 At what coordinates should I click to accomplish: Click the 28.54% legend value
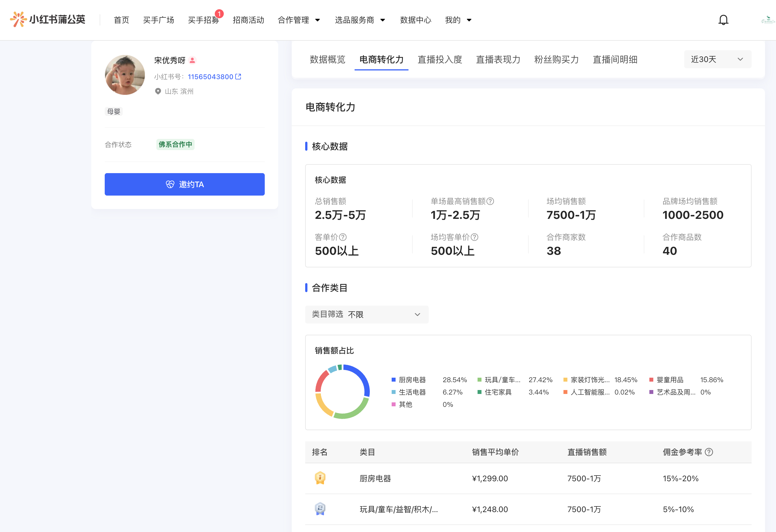coord(455,380)
